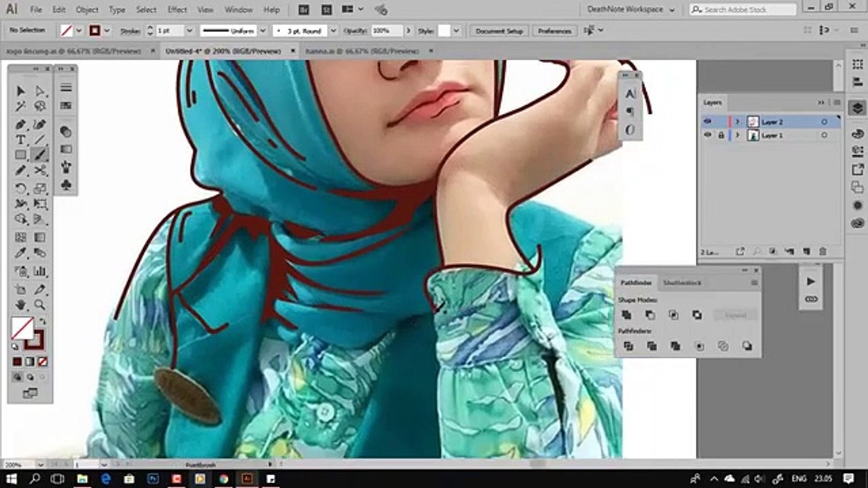Click the target circle for Layer 2
The width and height of the screenshot is (868, 488).
pos(824,122)
